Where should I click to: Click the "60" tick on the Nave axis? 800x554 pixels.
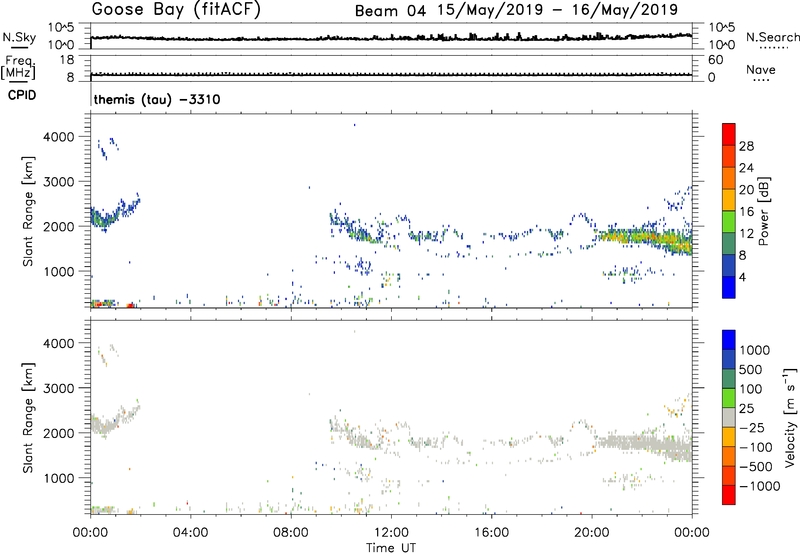[715, 60]
